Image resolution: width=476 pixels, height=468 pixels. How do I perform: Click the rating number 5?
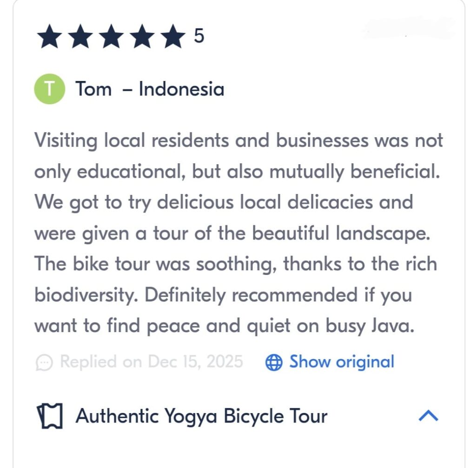point(199,36)
